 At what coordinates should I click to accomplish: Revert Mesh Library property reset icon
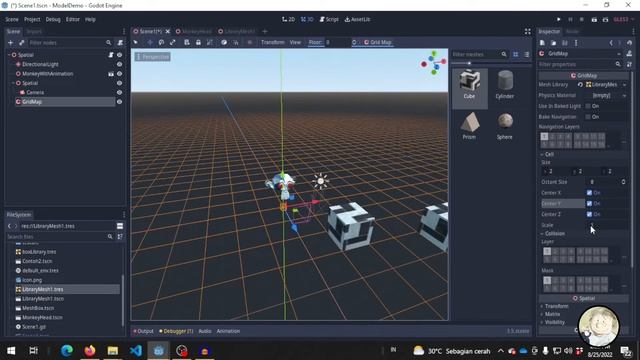[580, 84]
